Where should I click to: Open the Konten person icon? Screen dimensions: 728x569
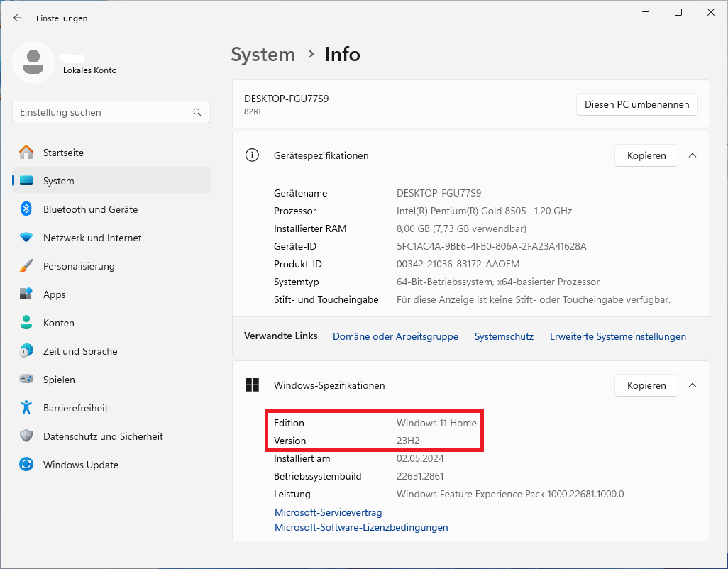click(26, 323)
